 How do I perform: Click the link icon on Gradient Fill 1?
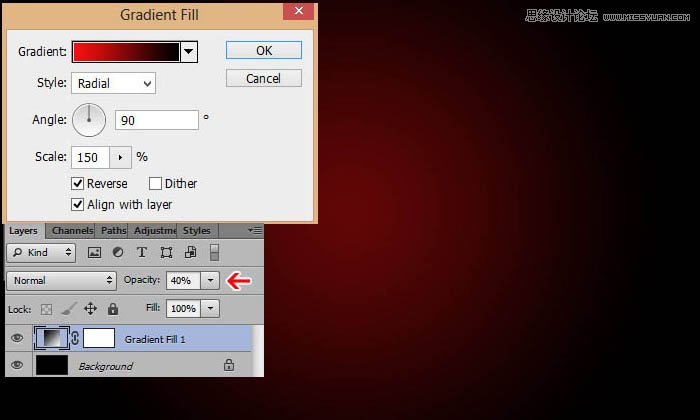75,338
